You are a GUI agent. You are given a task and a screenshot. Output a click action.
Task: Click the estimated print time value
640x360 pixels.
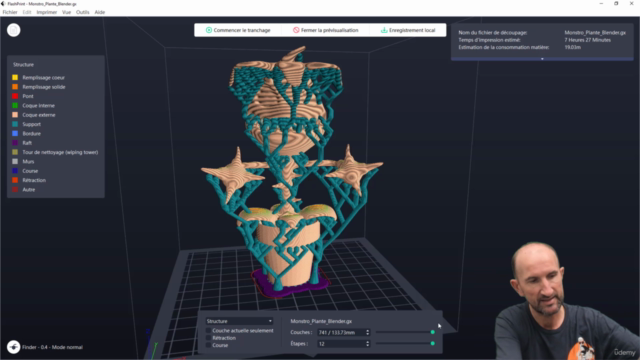587,40
